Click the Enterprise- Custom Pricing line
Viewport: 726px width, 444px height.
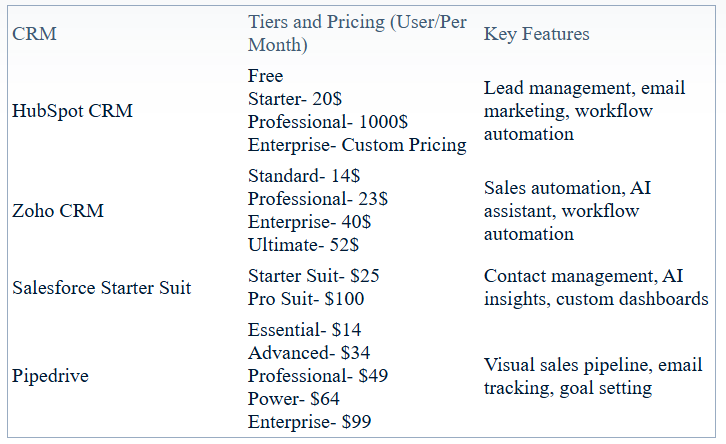tap(357, 145)
